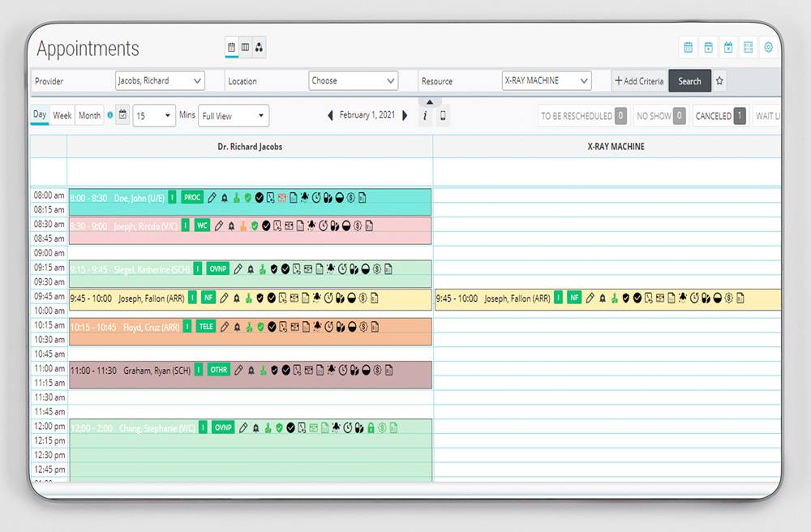
Task: Open the NO SHOW list
Action: click(x=660, y=116)
